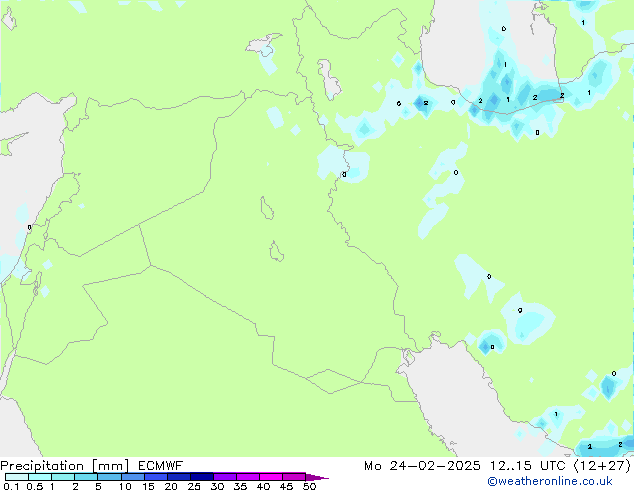Screen dimensions: 634x490
Task: Click the ECMWF model label
Action: click(161, 466)
